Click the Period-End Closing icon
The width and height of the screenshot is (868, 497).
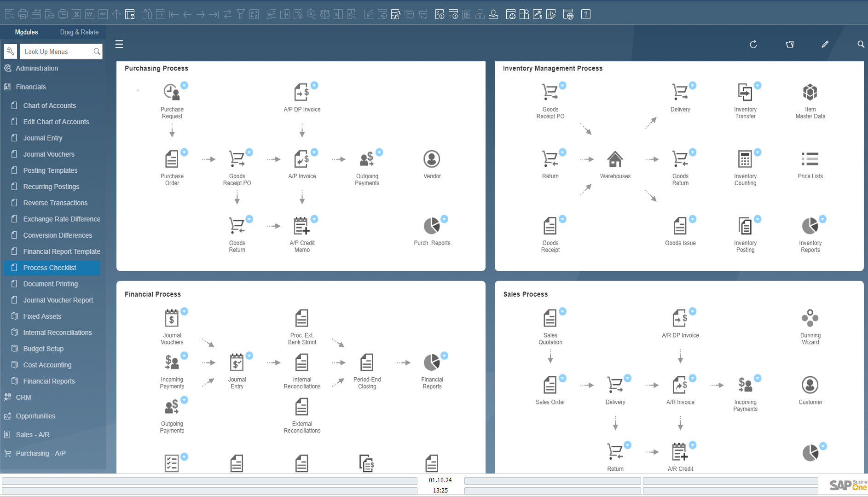pos(367,363)
